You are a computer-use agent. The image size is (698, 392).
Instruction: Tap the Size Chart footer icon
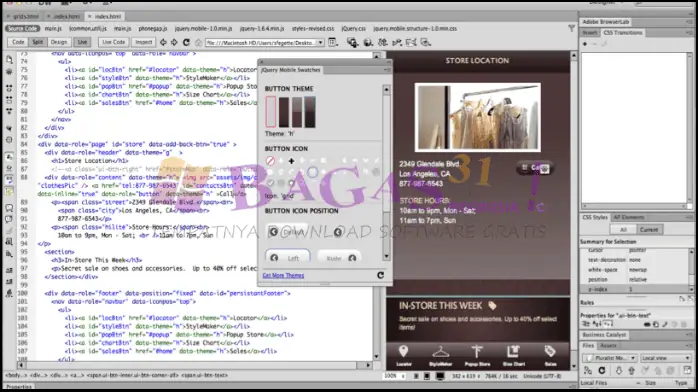(514, 355)
